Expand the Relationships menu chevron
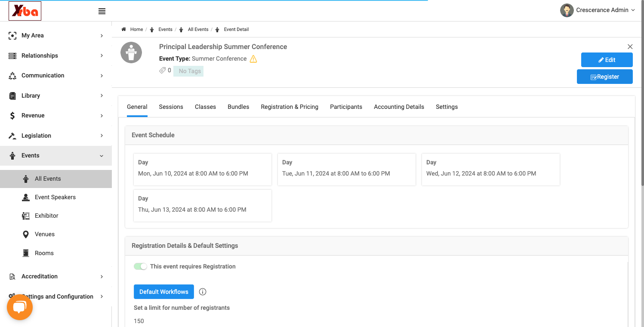The image size is (644, 327). click(x=102, y=56)
